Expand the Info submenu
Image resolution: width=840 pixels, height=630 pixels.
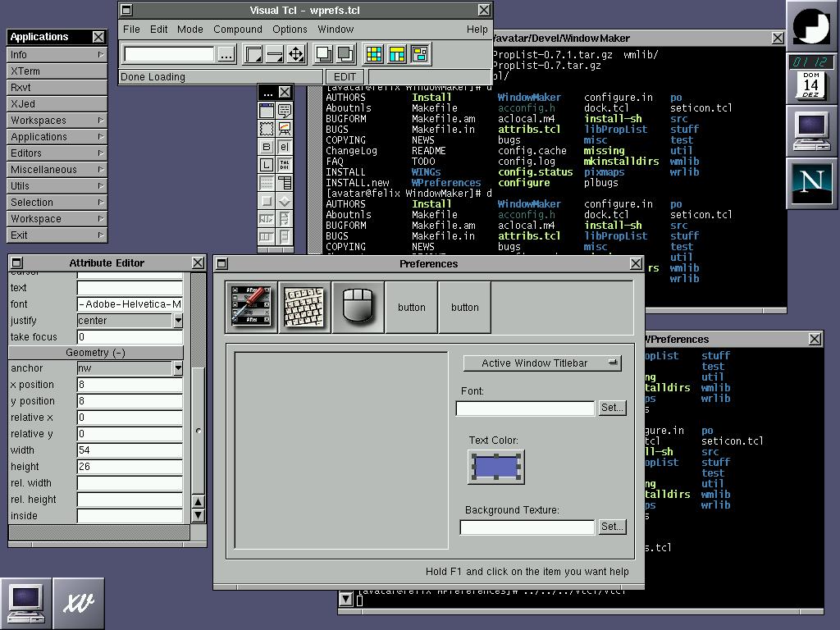(x=57, y=55)
